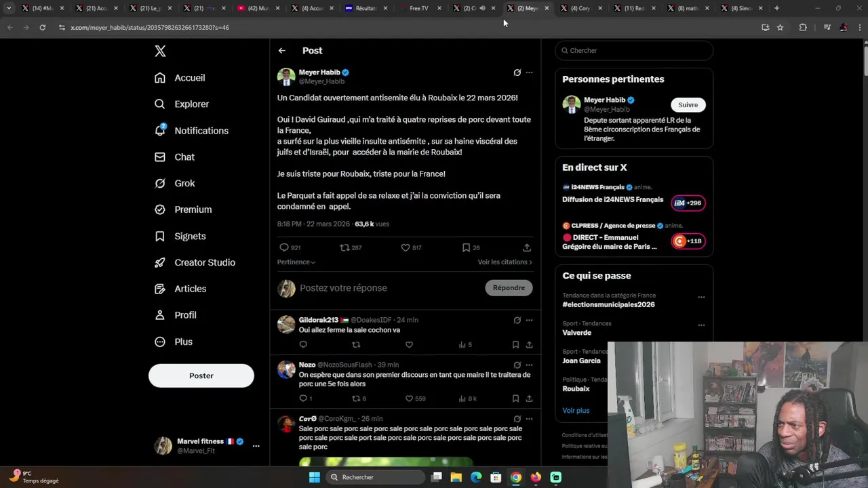The width and height of the screenshot is (868, 488).
Task: Share the main Meyer Habib post
Action: (x=527, y=248)
